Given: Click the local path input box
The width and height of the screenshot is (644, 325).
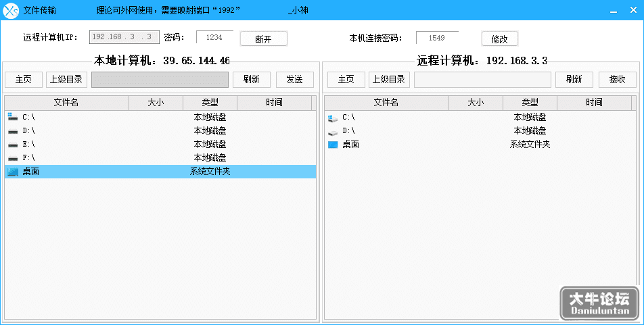Looking at the screenshot, I should pyautogui.click(x=160, y=80).
